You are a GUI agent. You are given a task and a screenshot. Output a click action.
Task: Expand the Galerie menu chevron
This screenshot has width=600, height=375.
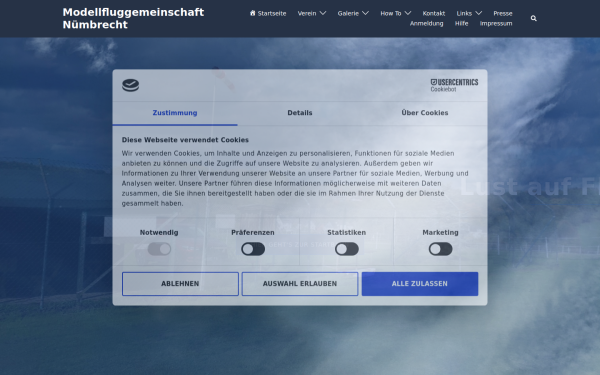click(365, 13)
